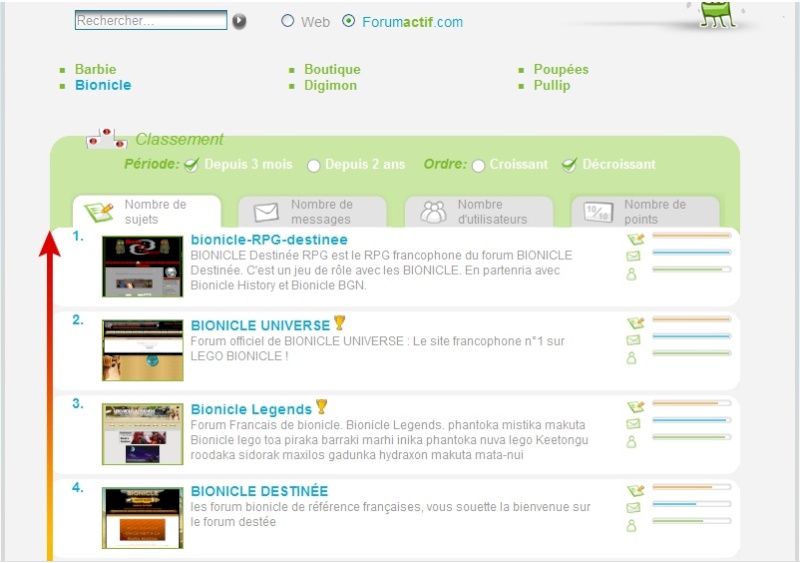Open the BIONICLE UNIVERSE forum link
This screenshot has height=563, width=800.
tap(260, 325)
